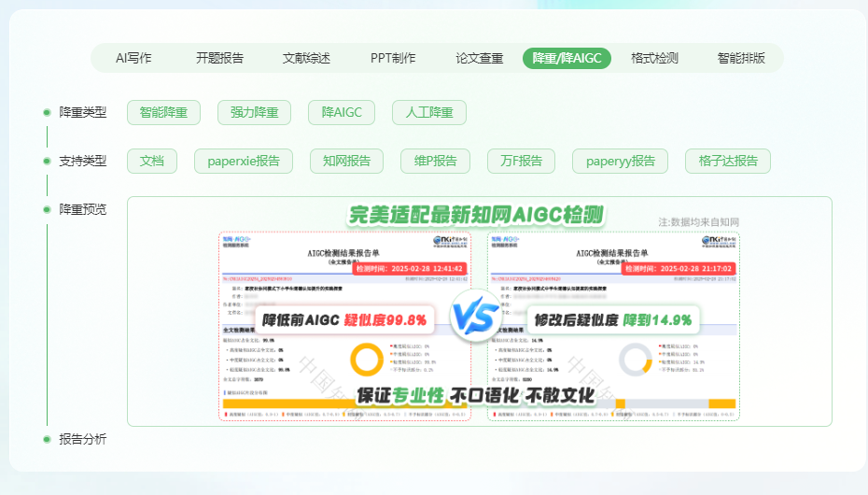Switch to the AI写作 tab
This screenshot has height=495, width=868.
[133, 58]
